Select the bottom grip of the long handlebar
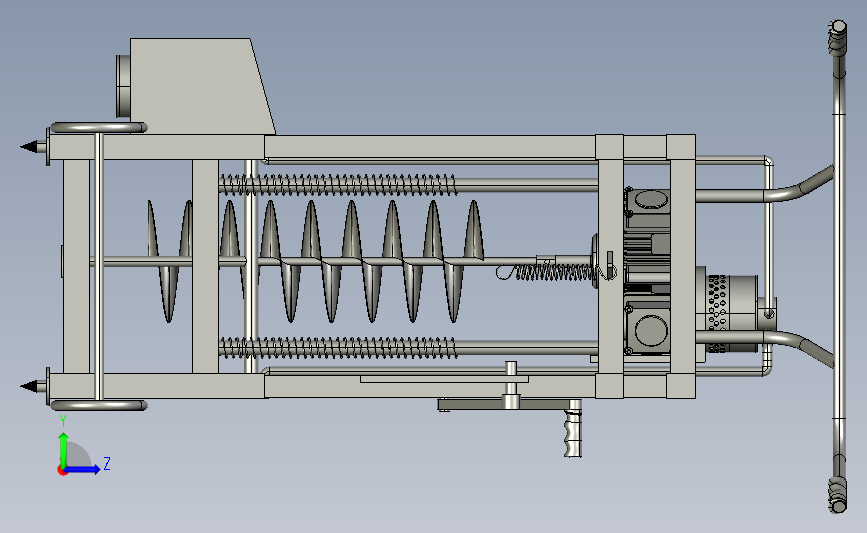Image resolution: width=867 pixels, height=533 pixels. (837, 495)
